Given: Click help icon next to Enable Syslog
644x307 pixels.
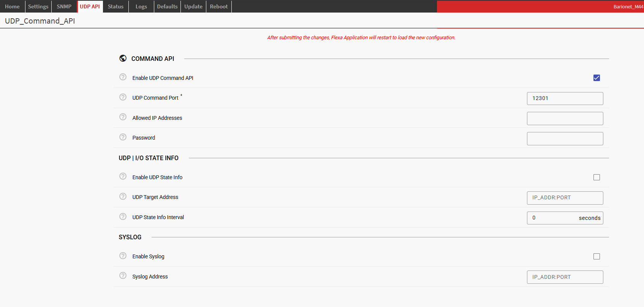Looking at the screenshot, I should [x=123, y=256].
